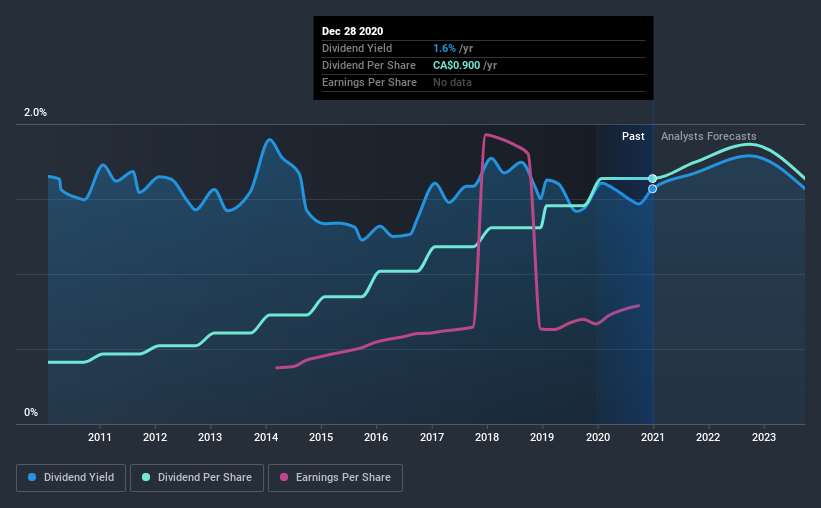Toggle the Dividend Per Share legend button
The image size is (821, 508).
[197, 478]
